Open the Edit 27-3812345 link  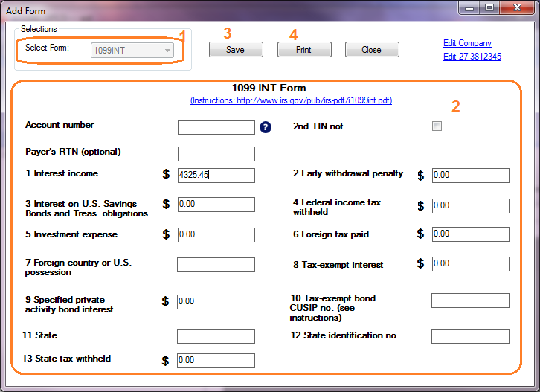click(472, 57)
